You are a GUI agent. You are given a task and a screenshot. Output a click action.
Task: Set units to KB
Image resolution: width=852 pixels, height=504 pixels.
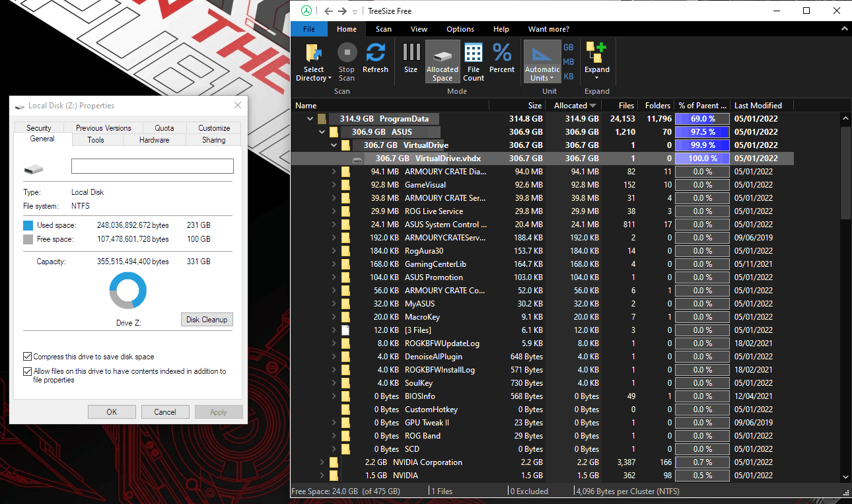point(568,77)
